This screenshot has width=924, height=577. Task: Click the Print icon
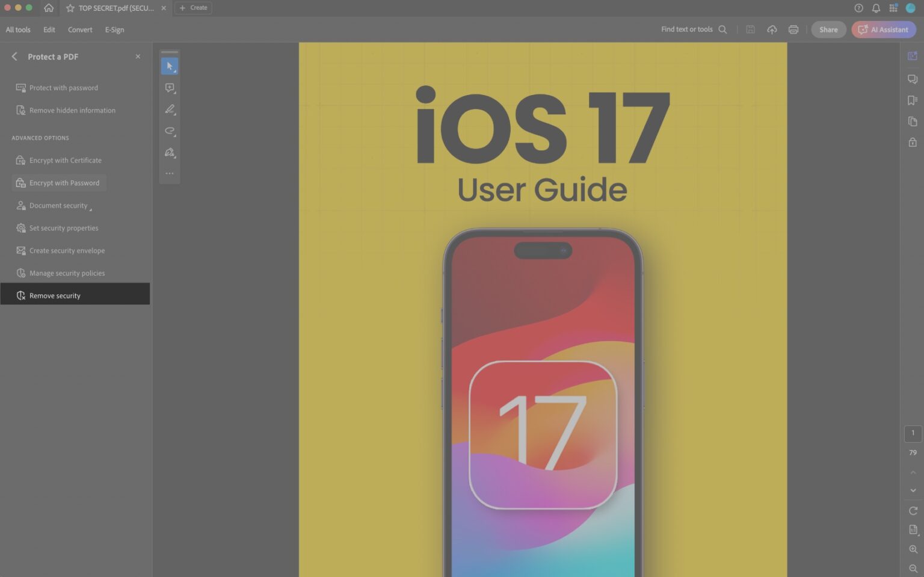pyautogui.click(x=793, y=29)
